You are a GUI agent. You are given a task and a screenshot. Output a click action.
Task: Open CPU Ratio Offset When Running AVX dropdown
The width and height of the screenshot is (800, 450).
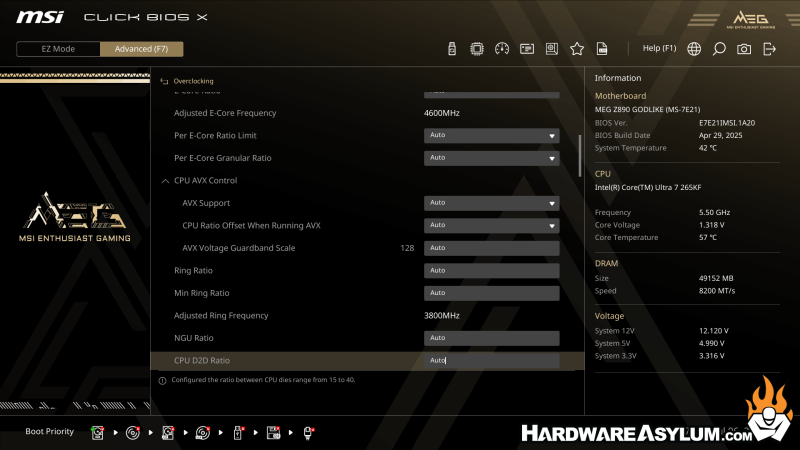point(491,225)
